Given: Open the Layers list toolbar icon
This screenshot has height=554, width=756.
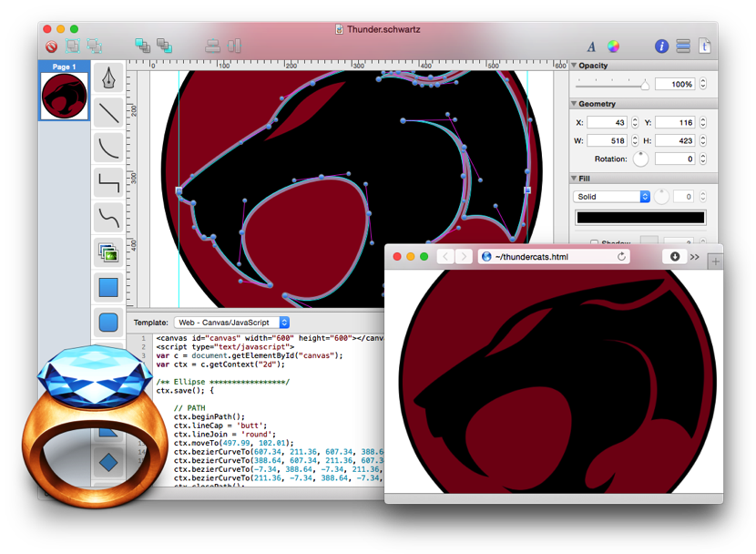Looking at the screenshot, I should (x=683, y=46).
